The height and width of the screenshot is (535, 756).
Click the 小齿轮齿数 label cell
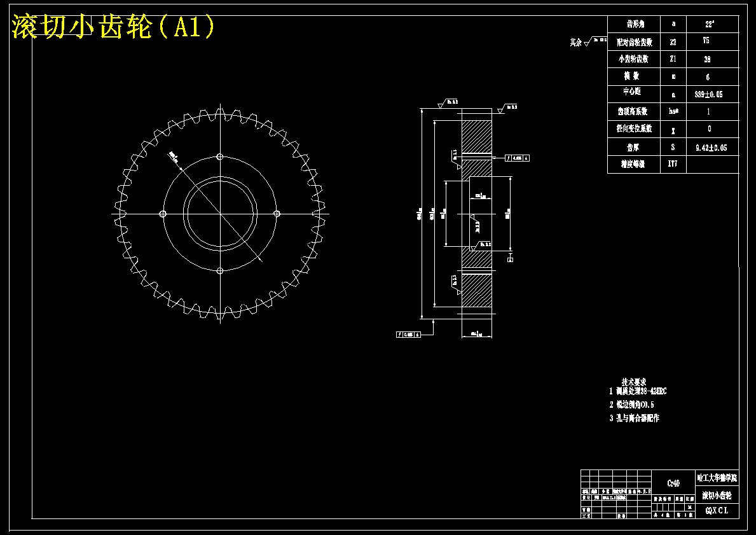pos(633,59)
